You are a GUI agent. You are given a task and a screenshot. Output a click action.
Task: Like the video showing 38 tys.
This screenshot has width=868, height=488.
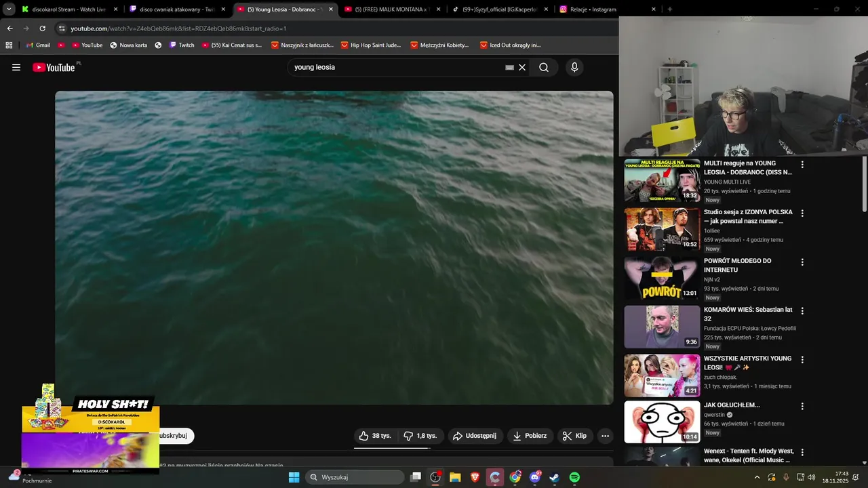click(375, 436)
